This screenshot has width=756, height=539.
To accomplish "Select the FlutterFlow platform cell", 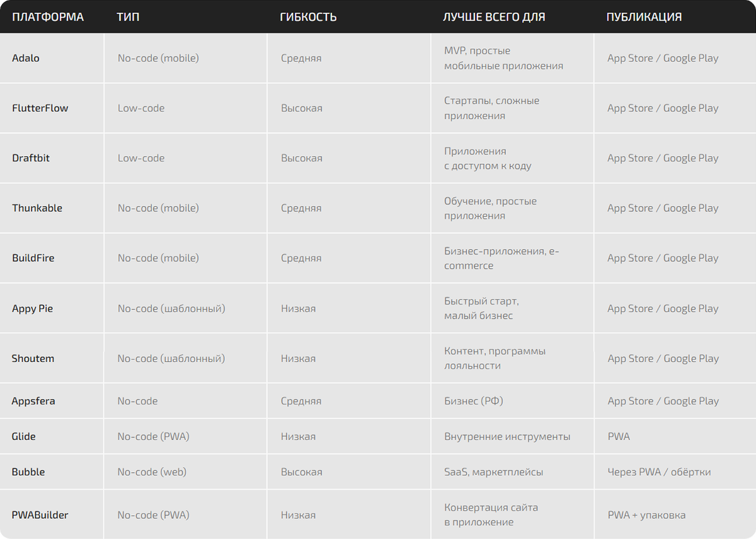I will pos(40,108).
